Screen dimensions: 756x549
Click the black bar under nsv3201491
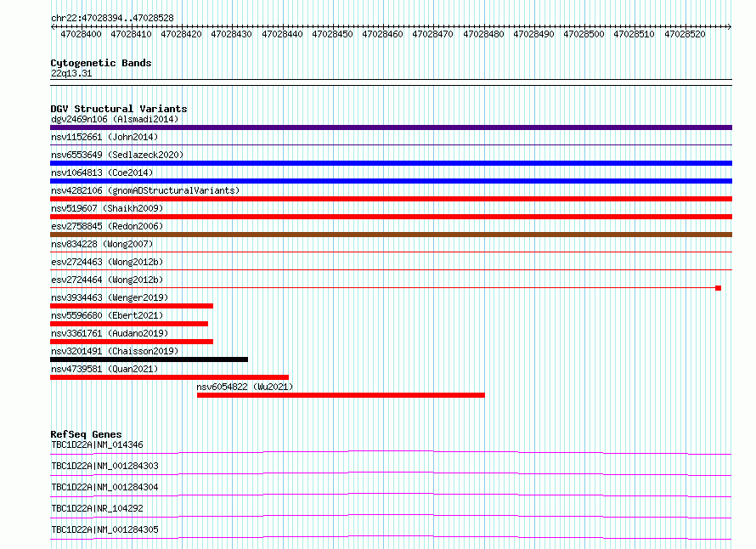[x=149, y=359]
